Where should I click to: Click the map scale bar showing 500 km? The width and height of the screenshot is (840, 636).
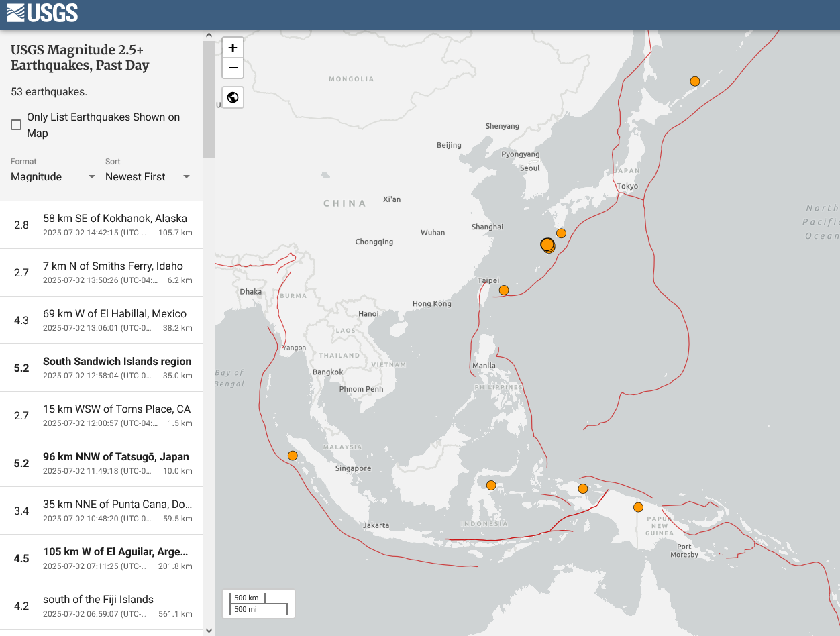[258, 603]
